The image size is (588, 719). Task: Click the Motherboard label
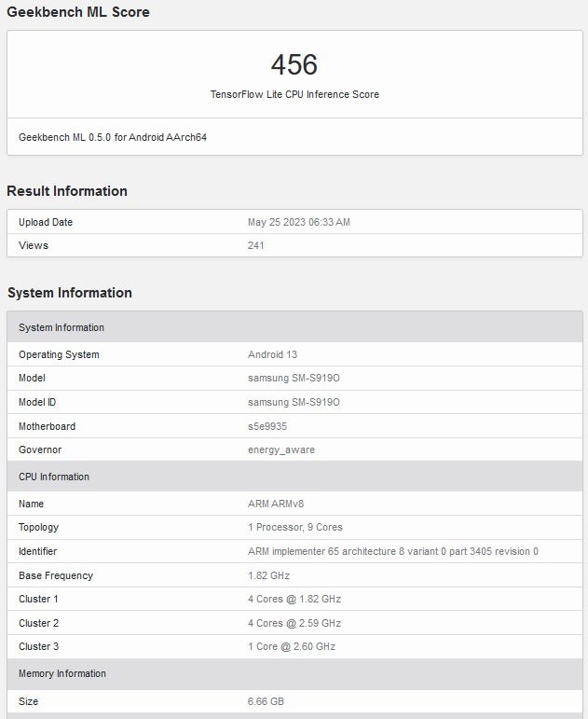click(47, 426)
